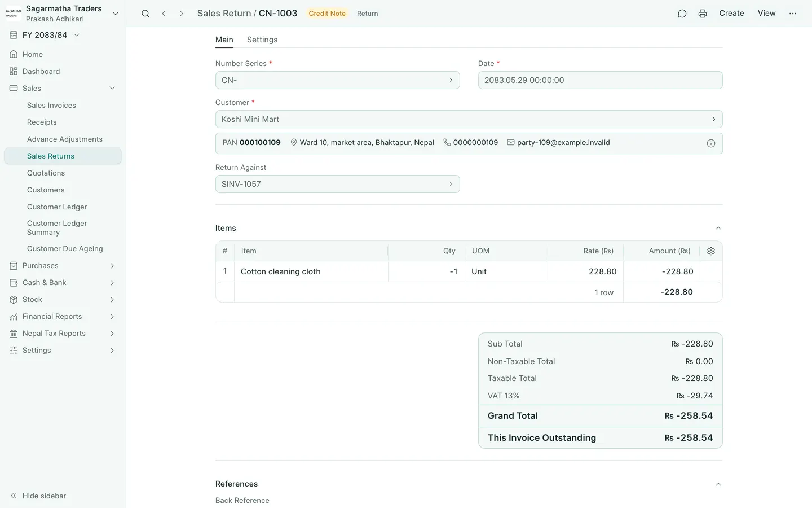Click the customer email envelope icon
This screenshot has height=508, width=812.
tap(511, 143)
